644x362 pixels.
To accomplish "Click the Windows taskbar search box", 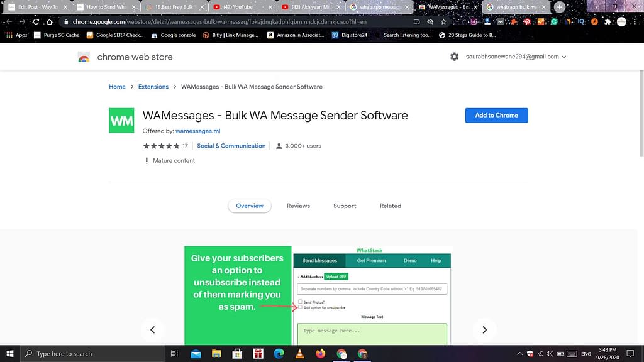I will coord(92,353).
